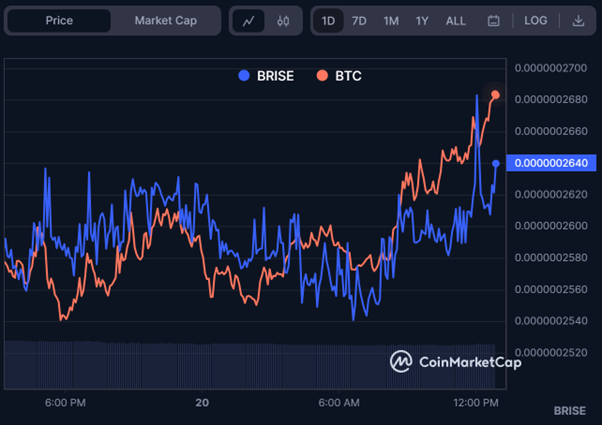602x425 pixels.
Task: Click the download chart data icon
Action: 578,20
